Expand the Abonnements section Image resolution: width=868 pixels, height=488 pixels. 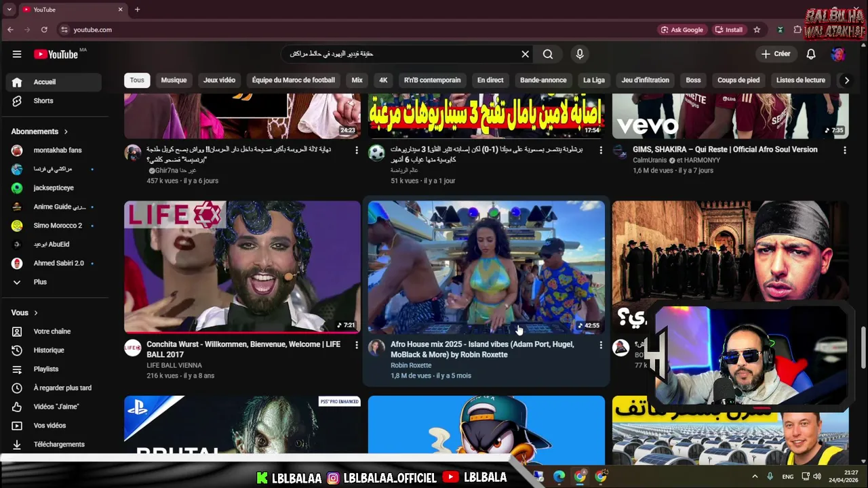coord(39,131)
